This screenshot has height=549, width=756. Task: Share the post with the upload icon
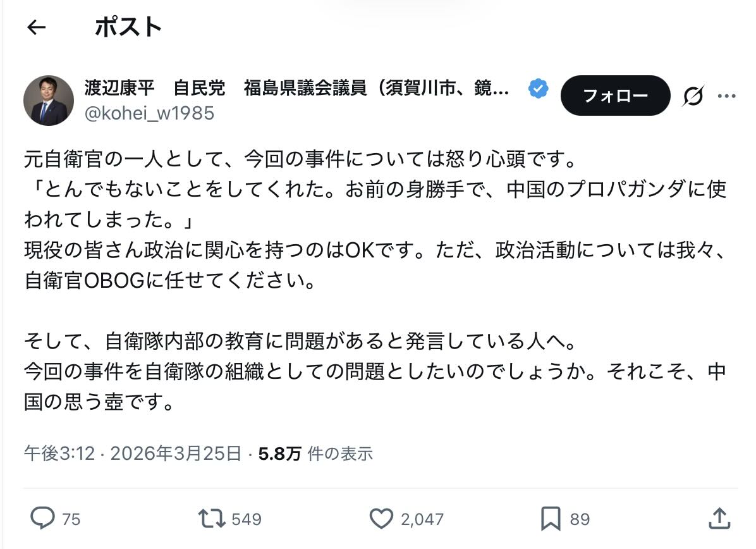719,519
